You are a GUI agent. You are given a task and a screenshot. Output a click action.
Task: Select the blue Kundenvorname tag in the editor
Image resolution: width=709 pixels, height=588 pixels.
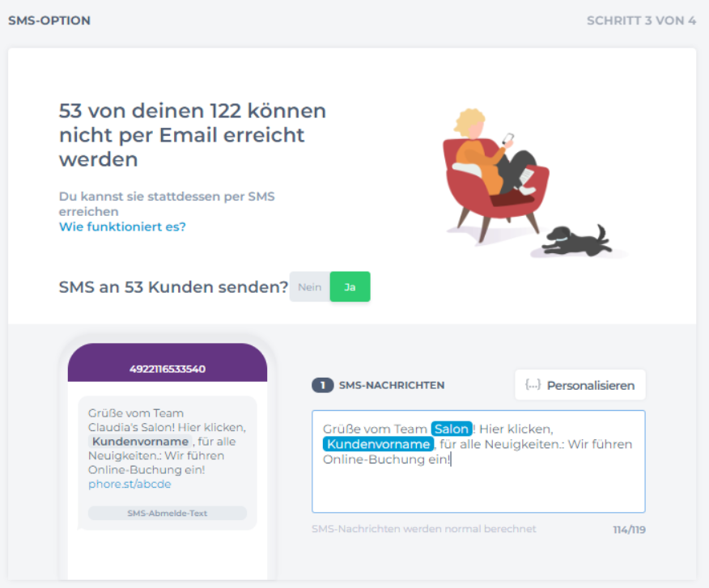click(x=378, y=444)
